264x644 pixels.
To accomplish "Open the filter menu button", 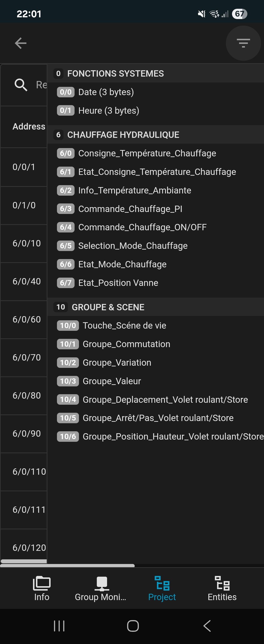I will (243, 43).
